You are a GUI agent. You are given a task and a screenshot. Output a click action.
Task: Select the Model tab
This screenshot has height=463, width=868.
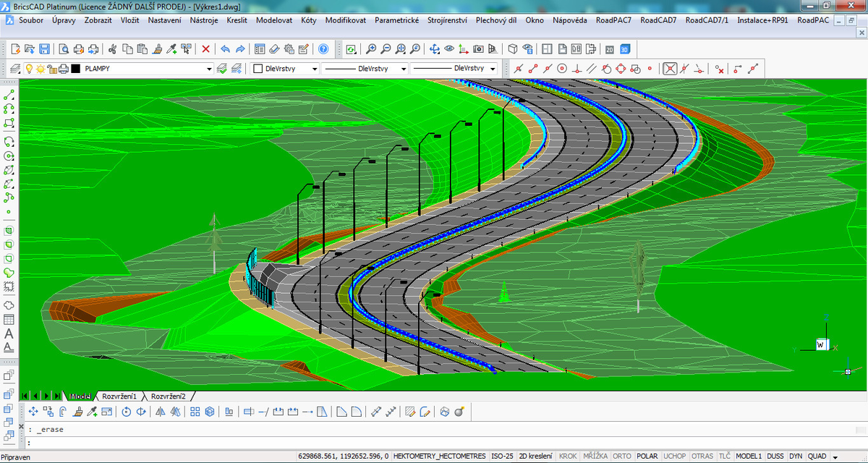coord(80,396)
